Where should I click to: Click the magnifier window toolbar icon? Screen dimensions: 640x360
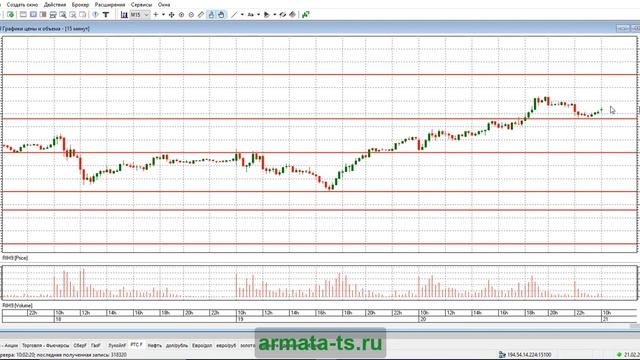(x=63, y=15)
